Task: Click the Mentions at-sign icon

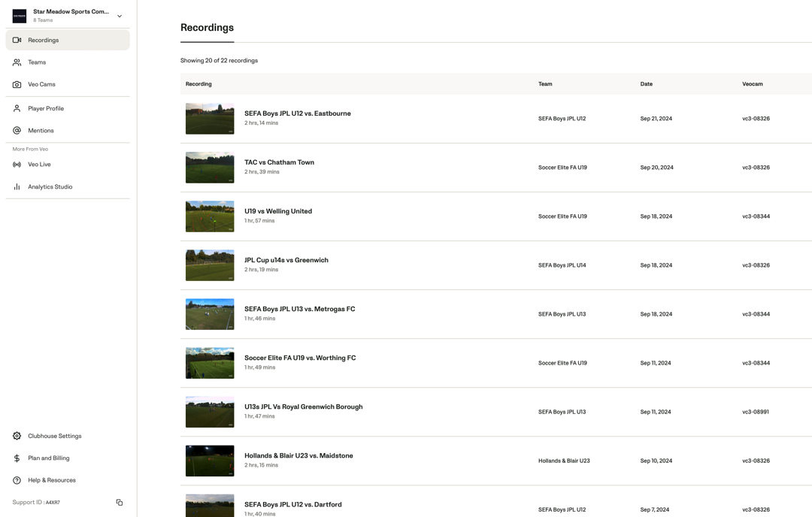Action: 17,131
